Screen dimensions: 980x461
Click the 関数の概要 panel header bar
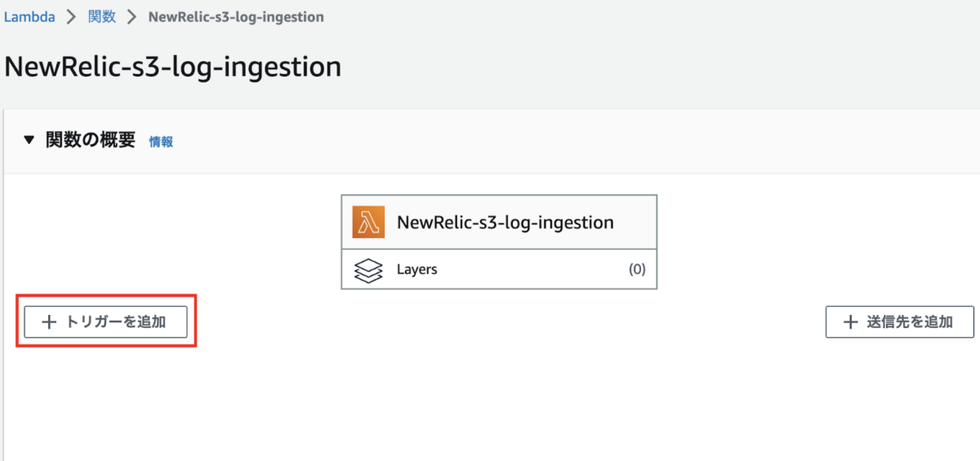(572, 140)
